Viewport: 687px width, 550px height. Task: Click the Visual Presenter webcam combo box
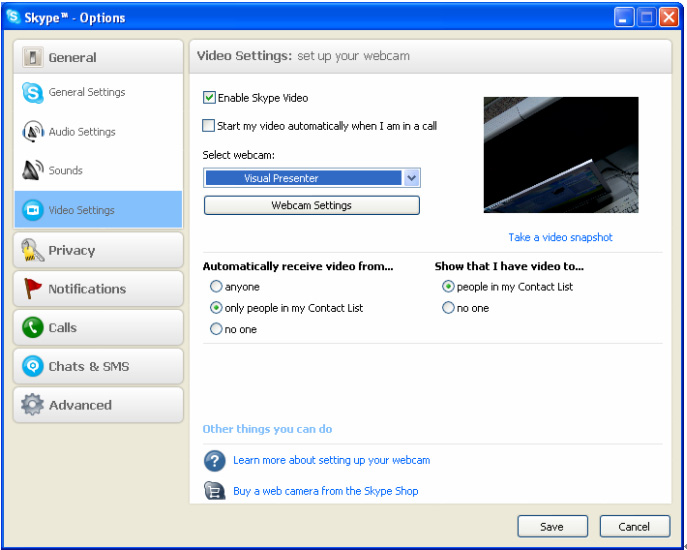(x=312, y=178)
